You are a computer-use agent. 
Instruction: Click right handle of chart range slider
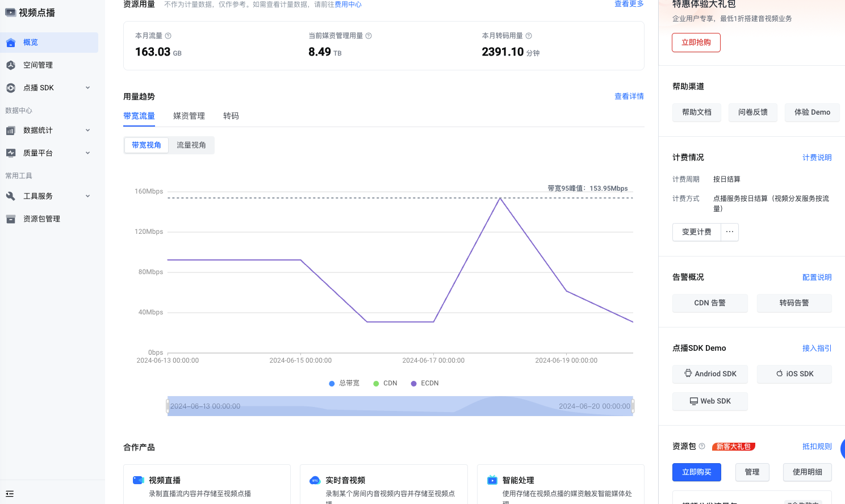tap(633, 406)
